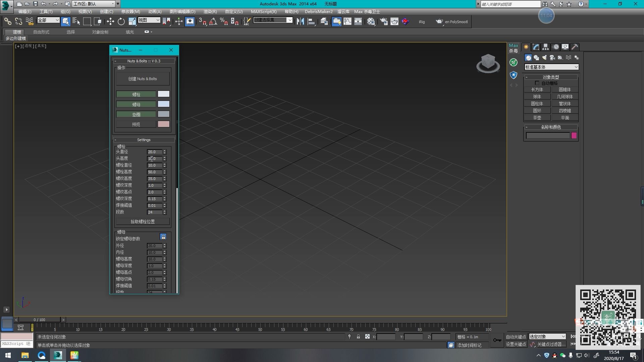
Task: Toggle Angle Snap
Action: click(x=213, y=21)
